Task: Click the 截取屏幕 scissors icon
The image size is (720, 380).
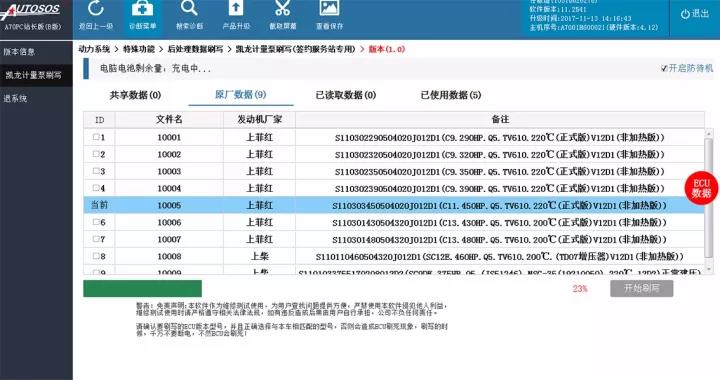Action: (282, 8)
